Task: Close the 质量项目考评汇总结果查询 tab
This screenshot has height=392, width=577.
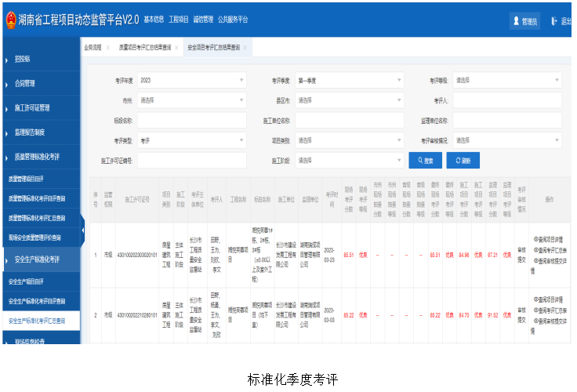Action: point(176,48)
